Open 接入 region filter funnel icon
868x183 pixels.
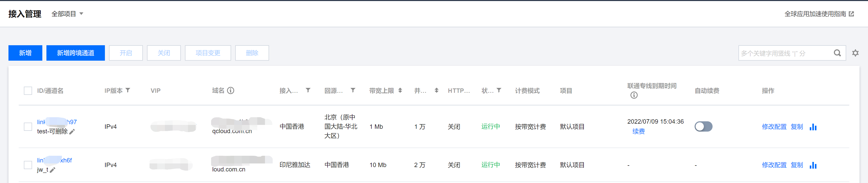[x=308, y=90]
